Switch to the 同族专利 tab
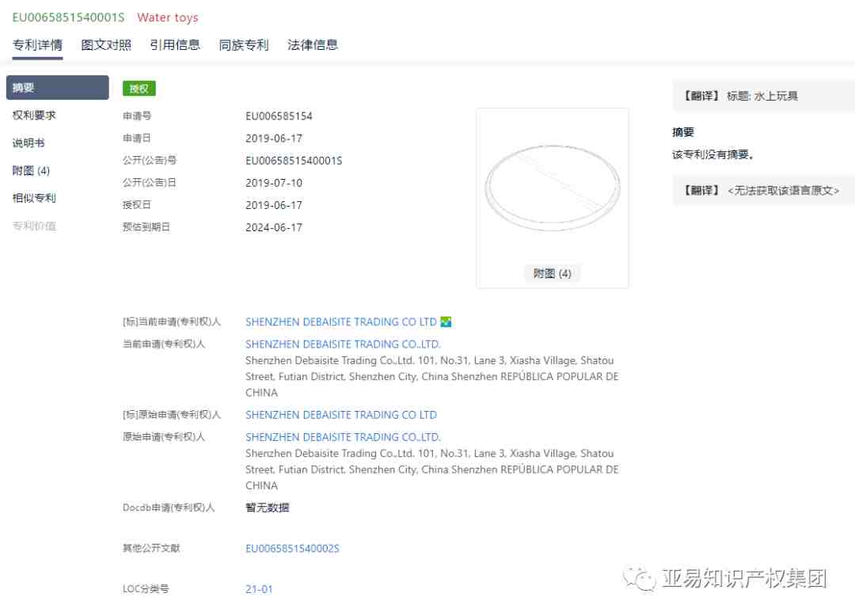855x616 pixels. (244, 44)
